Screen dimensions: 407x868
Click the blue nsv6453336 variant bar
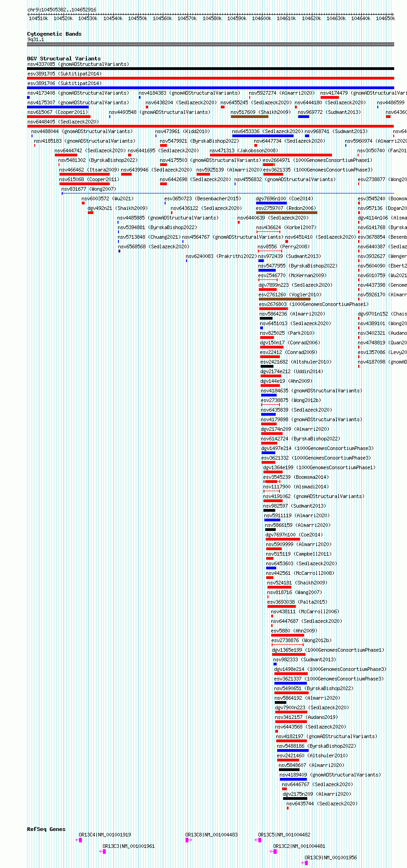tap(263, 136)
